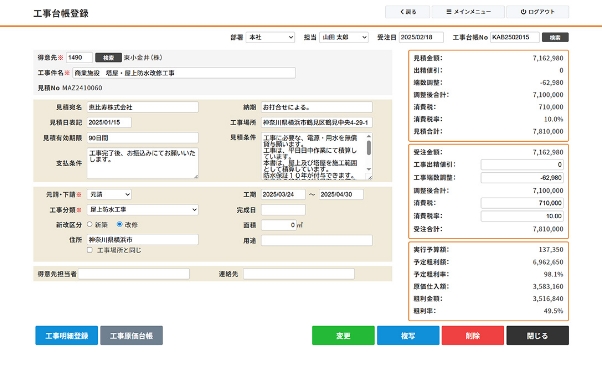Click the red 削除 button
This screenshot has width=602, height=376.
pos(473,336)
